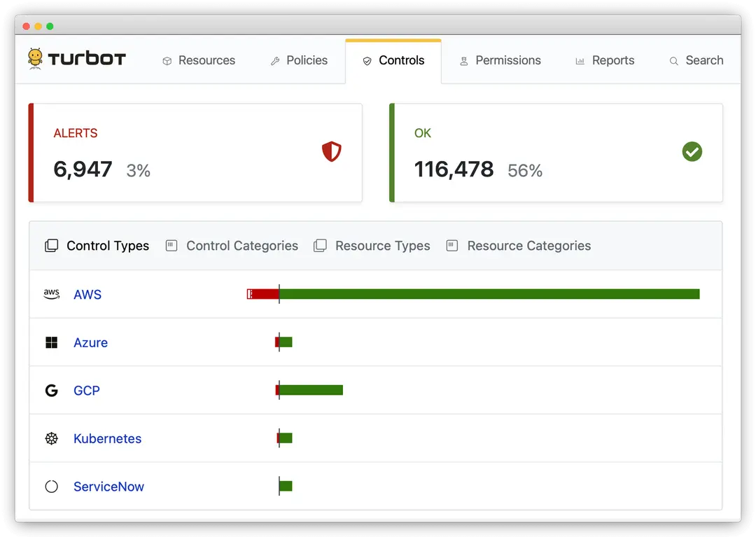This screenshot has height=537, width=756.
Task: Click the Resources cube icon
Action: tap(167, 61)
